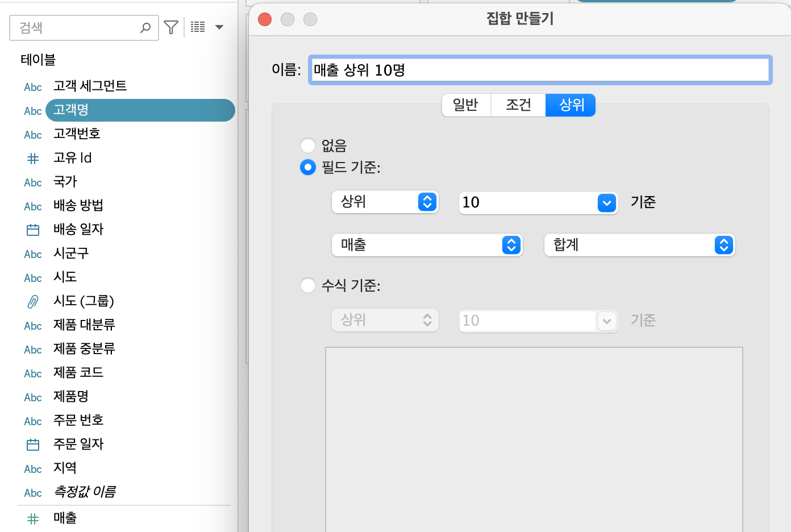Click the magnifier icon in search box
The image size is (791, 532).
click(x=145, y=27)
